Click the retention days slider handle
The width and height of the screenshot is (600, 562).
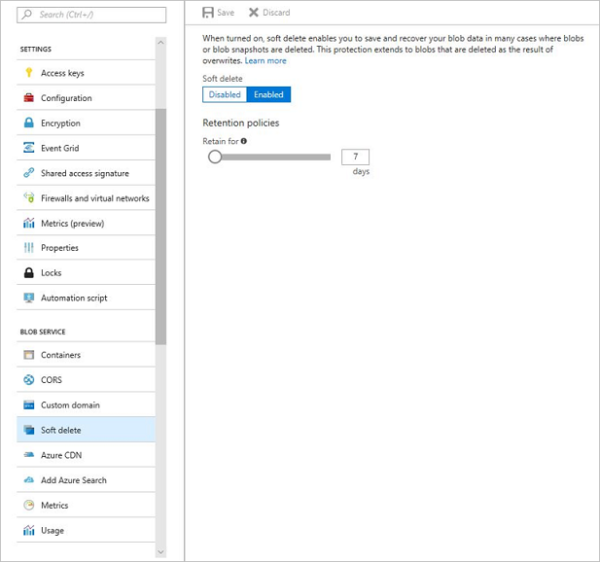coord(215,156)
